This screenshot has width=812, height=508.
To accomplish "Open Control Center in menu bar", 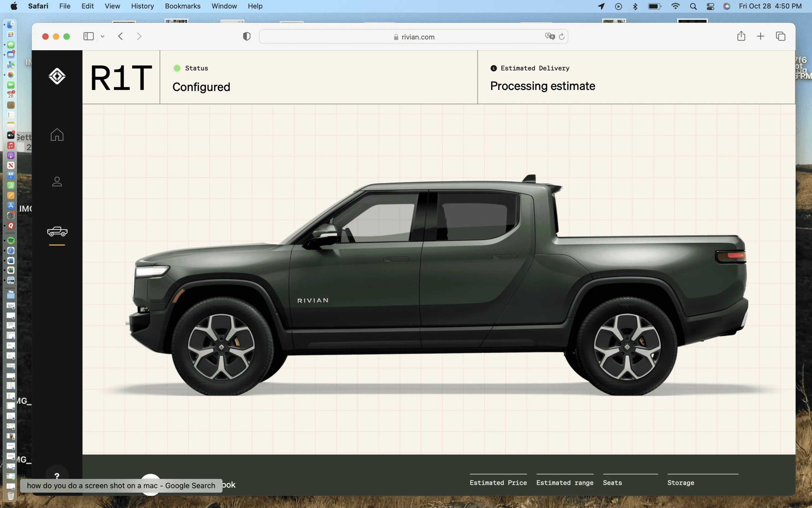I will pos(710,7).
